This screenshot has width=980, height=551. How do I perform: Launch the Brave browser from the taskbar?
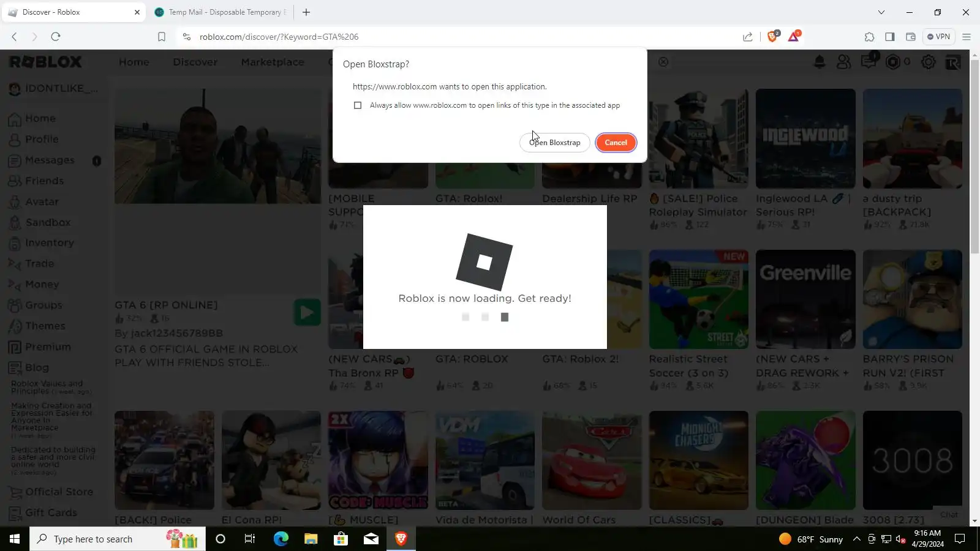[x=401, y=539]
